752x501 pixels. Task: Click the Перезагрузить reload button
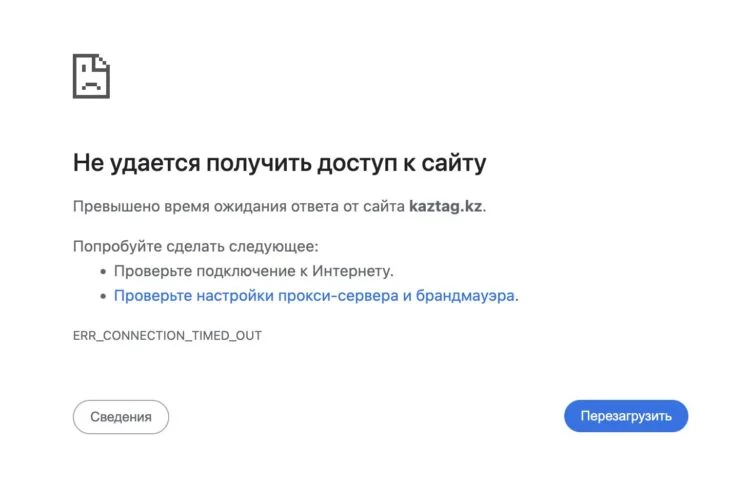coord(626,416)
